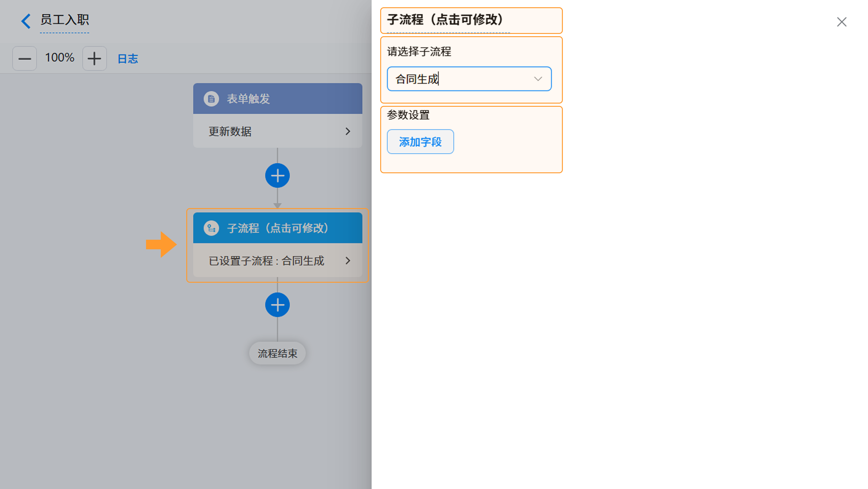The width and height of the screenshot is (868, 489).
Task: Open the 日志 log link
Action: click(x=128, y=59)
